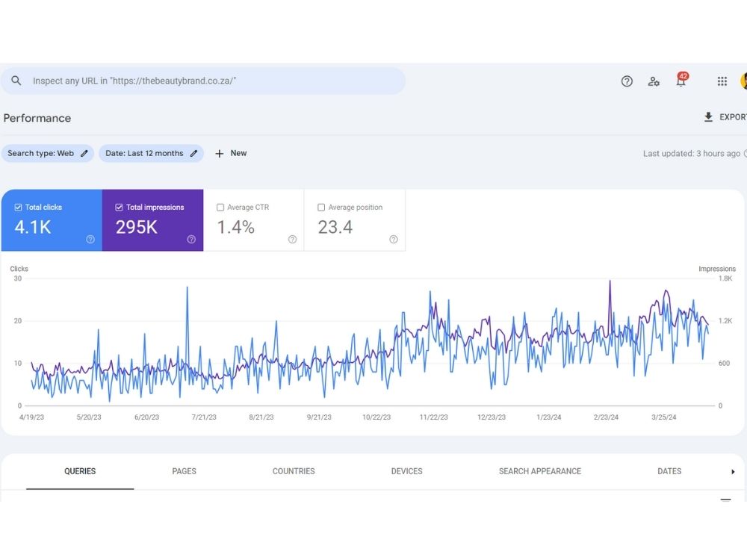Image resolution: width=747 pixels, height=560 pixels.
Task: Click the Performance page heading
Action: coord(37,118)
